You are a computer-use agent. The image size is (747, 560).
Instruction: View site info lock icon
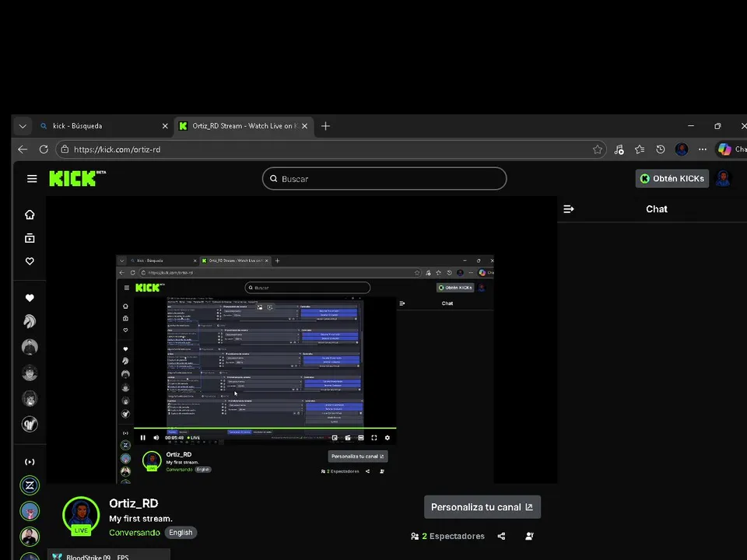(65, 149)
